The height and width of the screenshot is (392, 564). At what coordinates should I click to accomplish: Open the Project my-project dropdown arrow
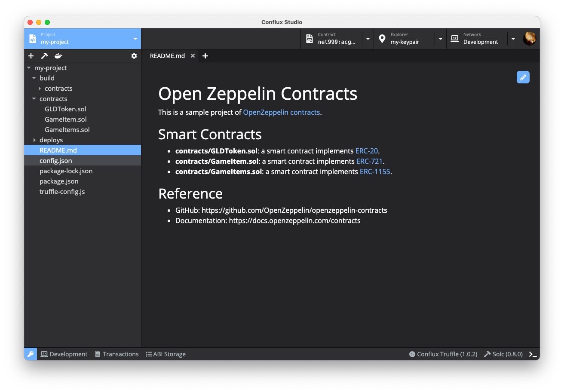click(135, 39)
